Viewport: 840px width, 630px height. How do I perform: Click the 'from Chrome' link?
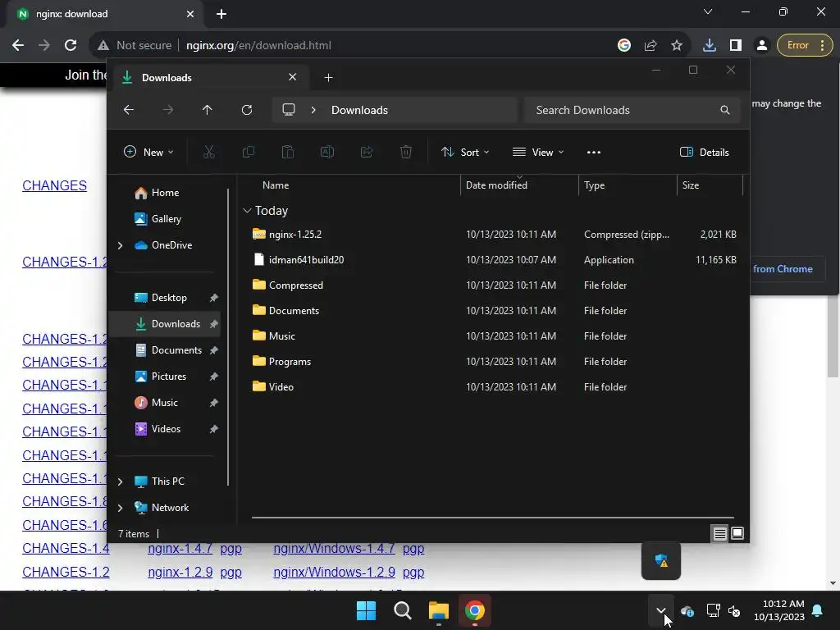[x=783, y=269]
